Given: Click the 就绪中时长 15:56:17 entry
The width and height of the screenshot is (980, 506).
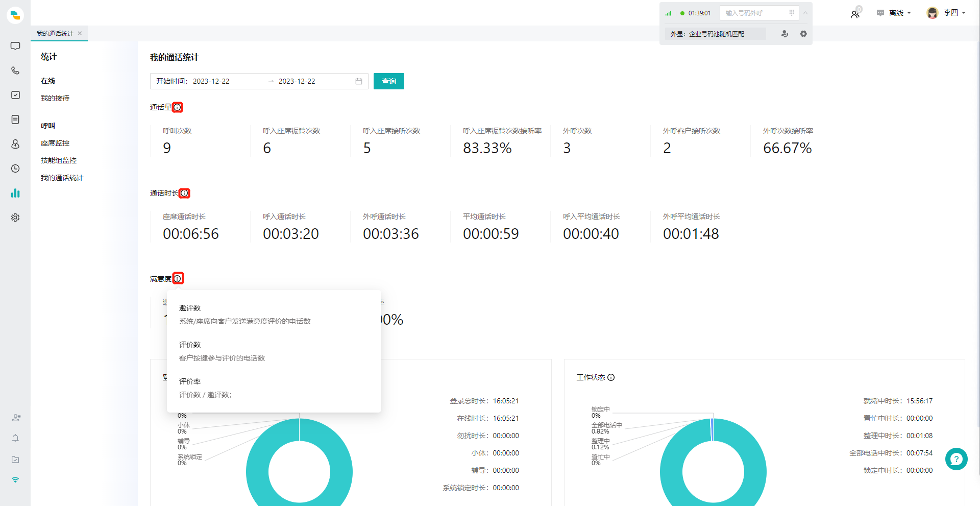Looking at the screenshot, I should [898, 401].
